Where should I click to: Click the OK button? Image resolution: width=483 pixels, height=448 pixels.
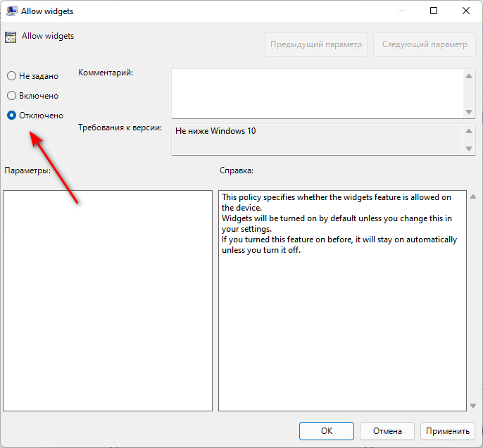click(327, 431)
